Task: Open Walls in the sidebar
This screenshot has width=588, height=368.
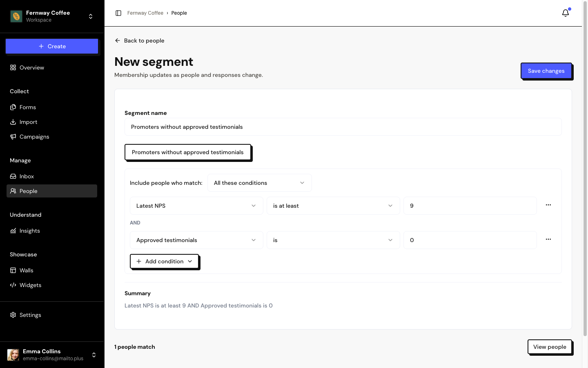Action: pyautogui.click(x=52, y=270)
